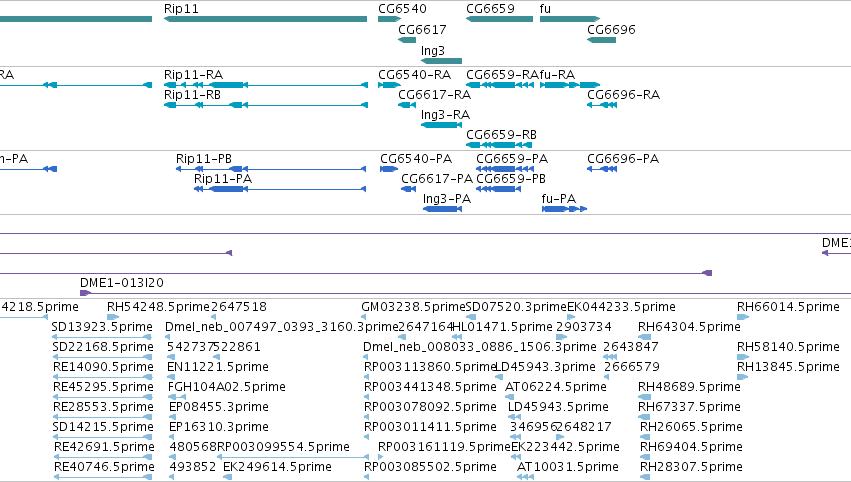The width and height of the screenshot is (851, 482).
Task: Click the SD07520.3prime EST label
Action: click(516, 307)
